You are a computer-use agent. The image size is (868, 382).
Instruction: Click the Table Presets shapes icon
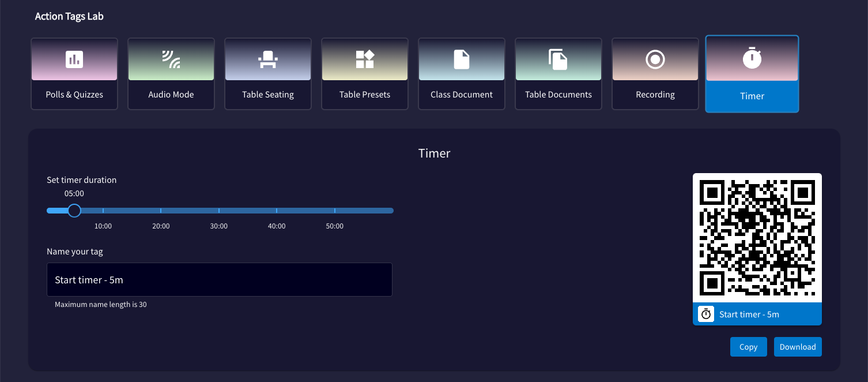click(x=365, y=59)
